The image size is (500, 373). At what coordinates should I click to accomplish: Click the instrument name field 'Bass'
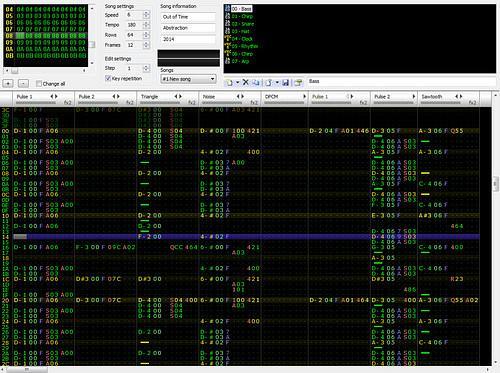click(x=401, y=81)
